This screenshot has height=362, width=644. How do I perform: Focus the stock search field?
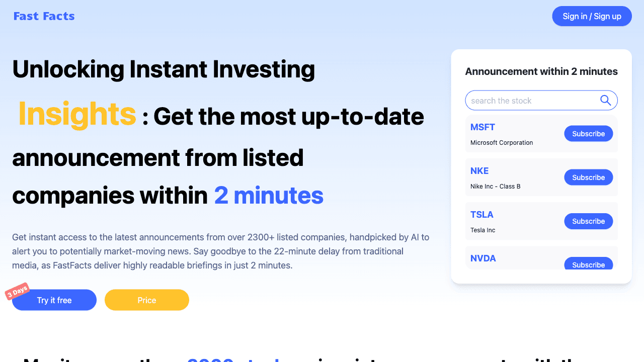point(528,101)
